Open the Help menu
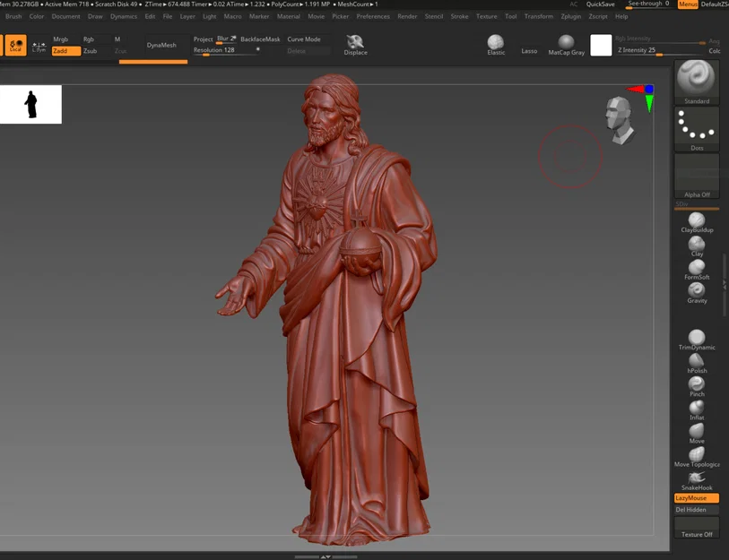Screen dimensions: 729x560 point(621,16)
